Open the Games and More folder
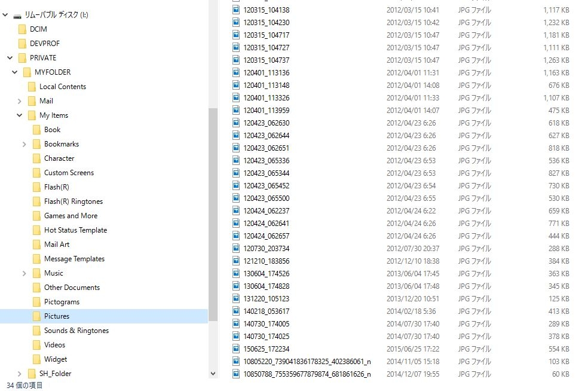 (x=71, y=216)
